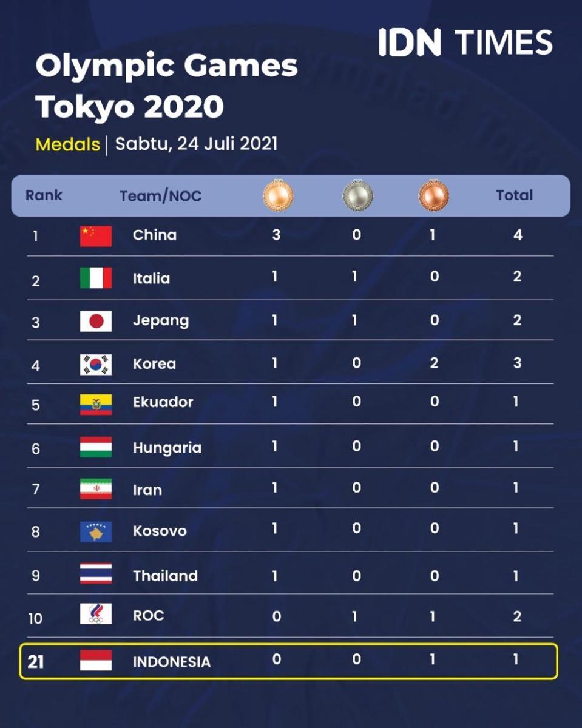Click the Thailand flag icon
The height and width of the screenshot is (728, 582).
click(96, 573)
